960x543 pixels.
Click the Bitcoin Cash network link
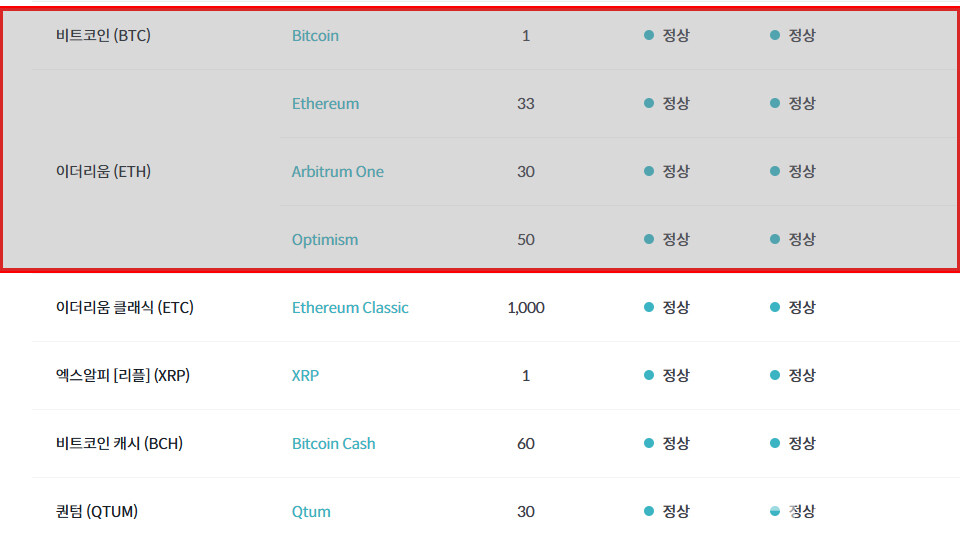(333, 444)
